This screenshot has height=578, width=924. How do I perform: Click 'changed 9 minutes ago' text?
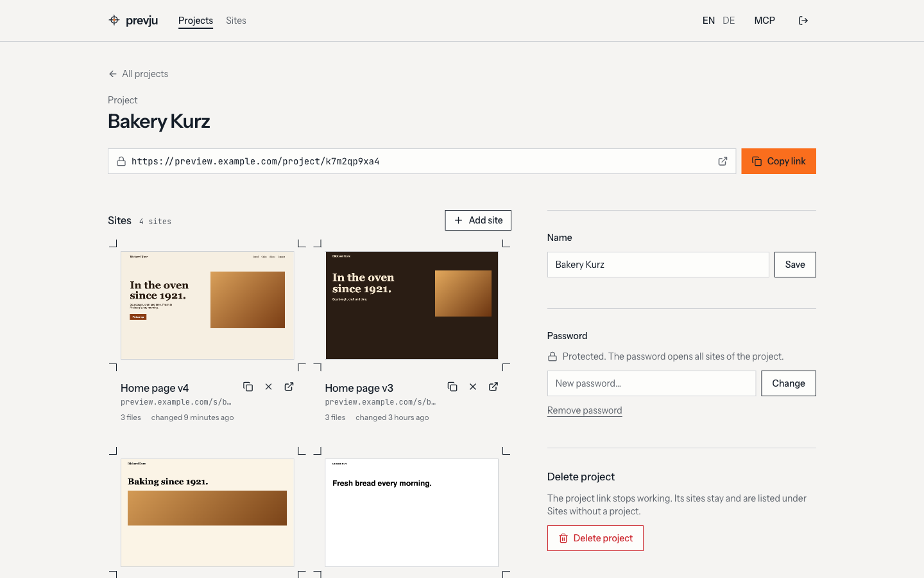tap(193, 417)
